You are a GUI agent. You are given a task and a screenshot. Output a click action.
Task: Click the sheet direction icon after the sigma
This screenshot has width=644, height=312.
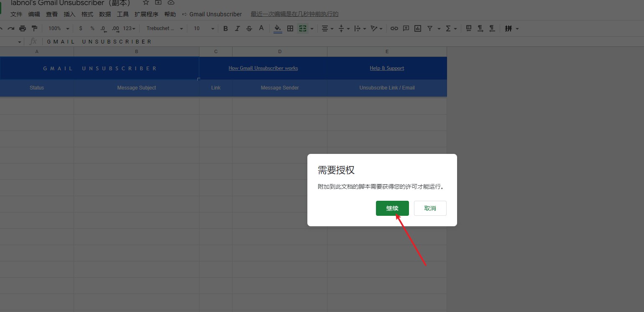click(469, 28)
